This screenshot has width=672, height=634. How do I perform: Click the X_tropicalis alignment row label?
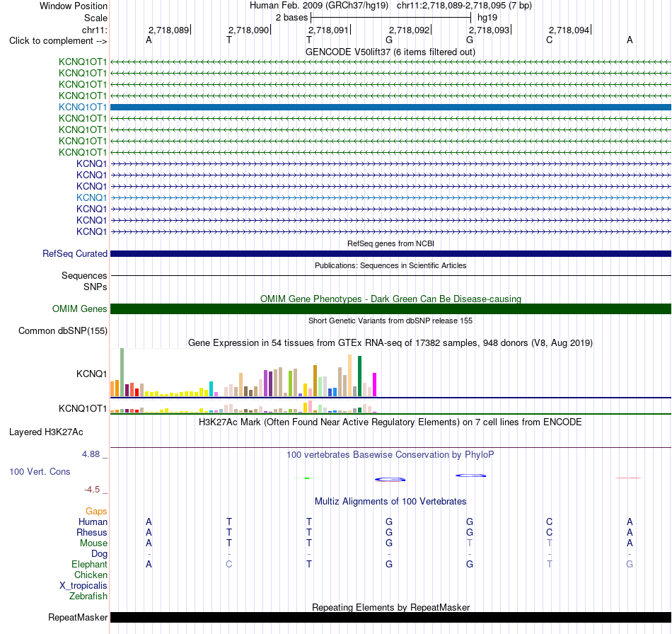(x=83, y=586)
